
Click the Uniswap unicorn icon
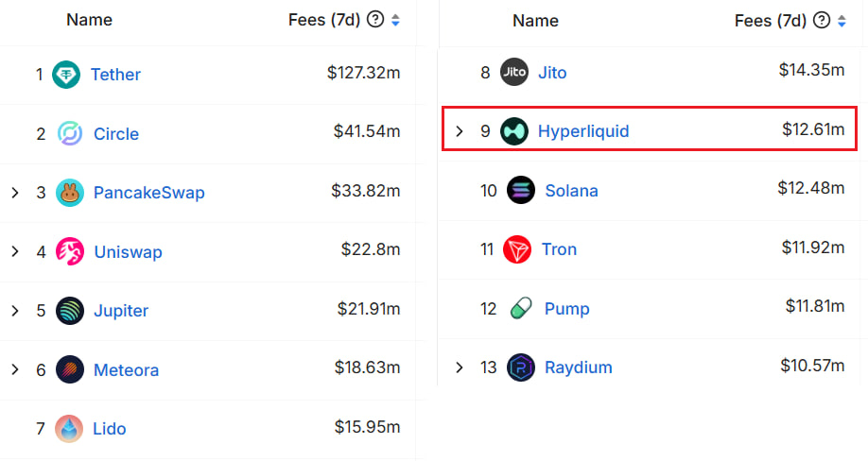point(70,251)
